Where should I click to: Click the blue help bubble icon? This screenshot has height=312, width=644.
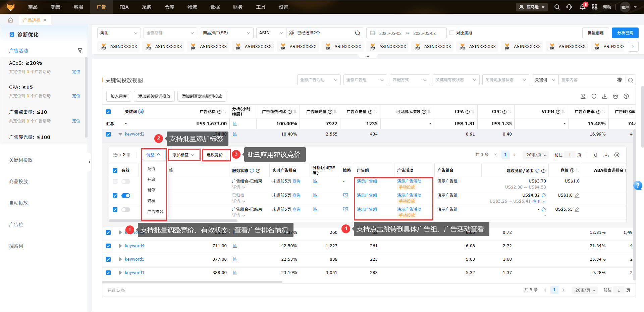638,186
